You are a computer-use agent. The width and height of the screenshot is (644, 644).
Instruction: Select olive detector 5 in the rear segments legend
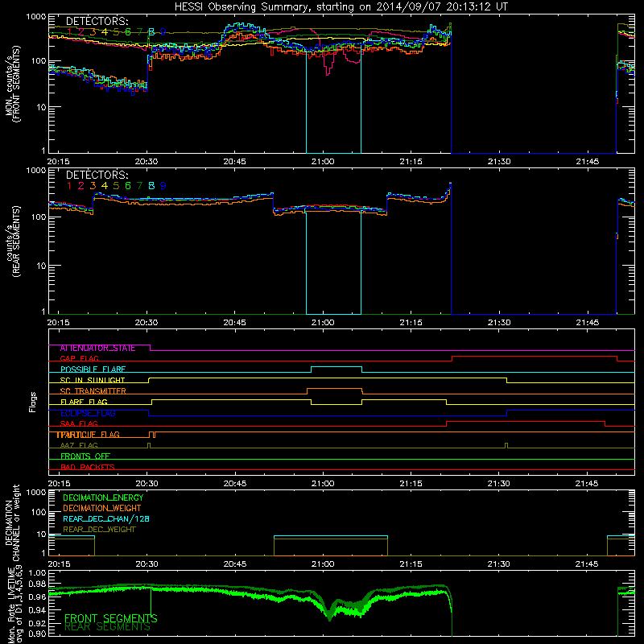tap(116, 186)
